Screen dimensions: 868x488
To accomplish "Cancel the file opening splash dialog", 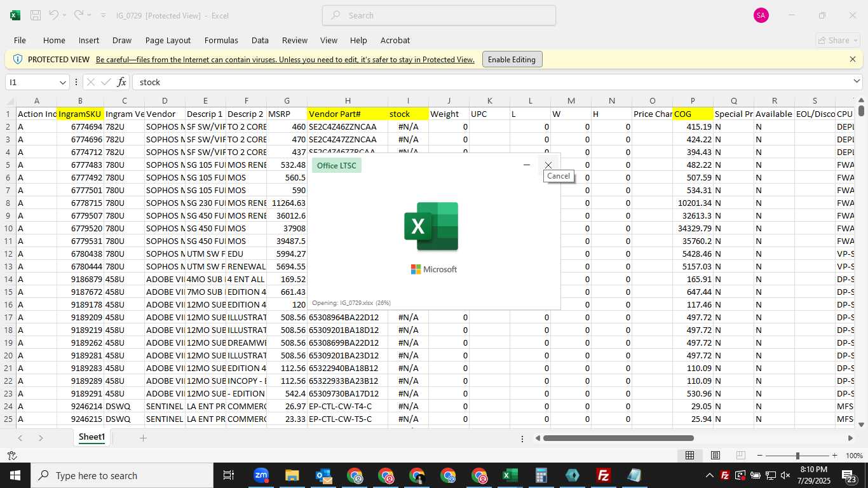I will click(548, 165).
